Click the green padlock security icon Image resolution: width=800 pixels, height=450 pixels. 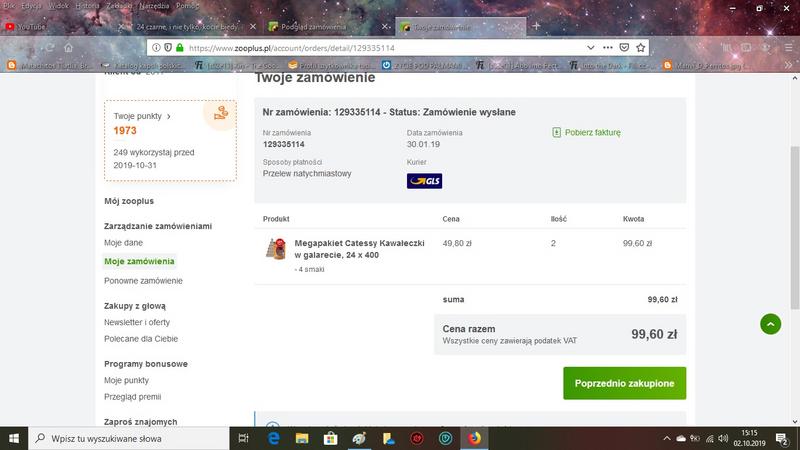(180, 47)
